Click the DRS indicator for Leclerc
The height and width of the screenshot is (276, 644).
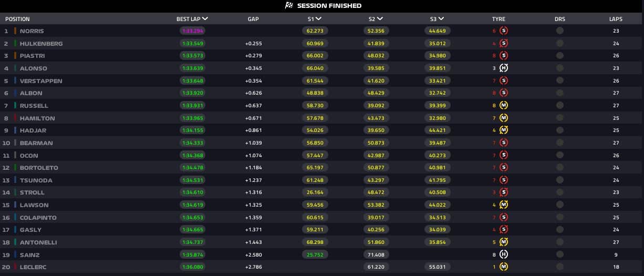[560, 267]
